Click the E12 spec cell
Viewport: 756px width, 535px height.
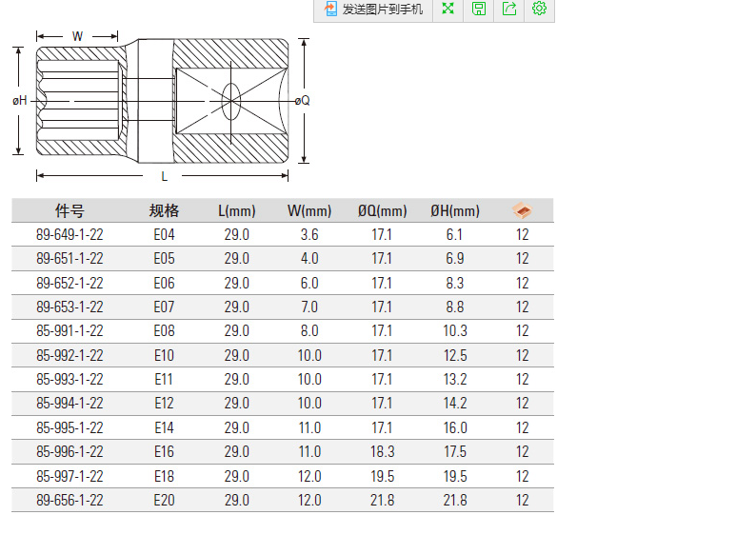click(164, 404)
